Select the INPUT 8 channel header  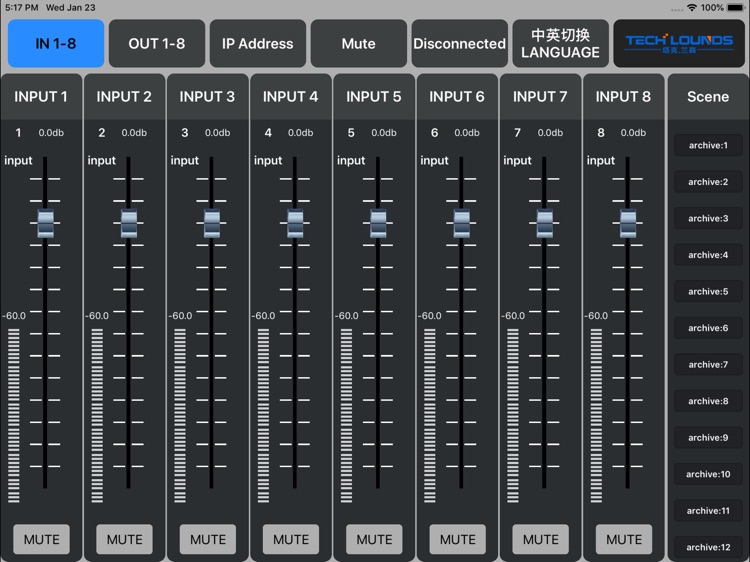tap(623, 97)
